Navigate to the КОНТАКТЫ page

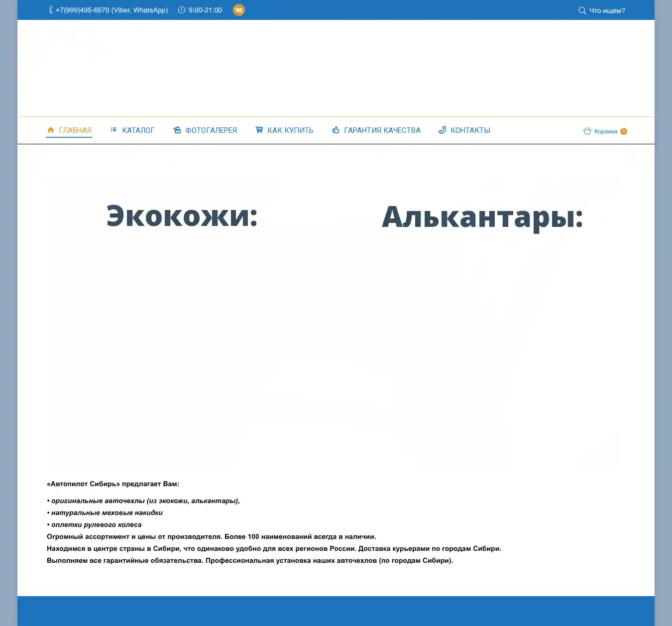pos(470,130)
